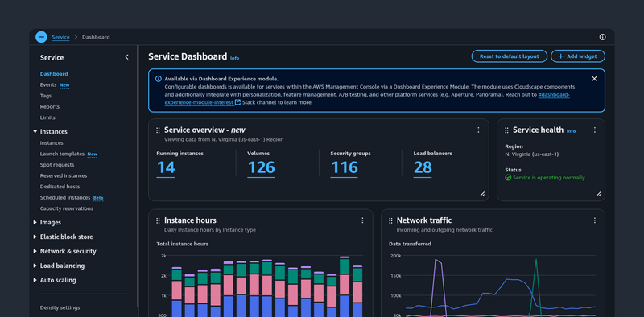Open the Limits navigation link

47,117
